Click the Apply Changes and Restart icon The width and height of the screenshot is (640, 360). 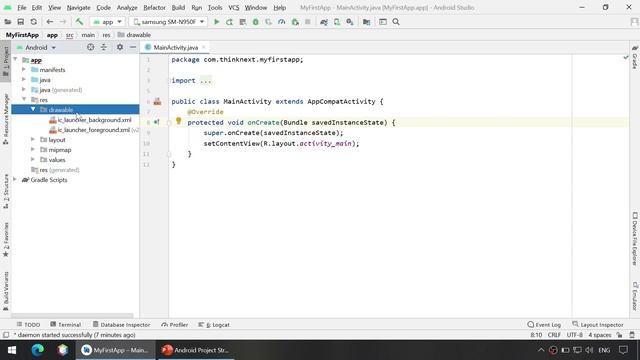pos(229,22)
